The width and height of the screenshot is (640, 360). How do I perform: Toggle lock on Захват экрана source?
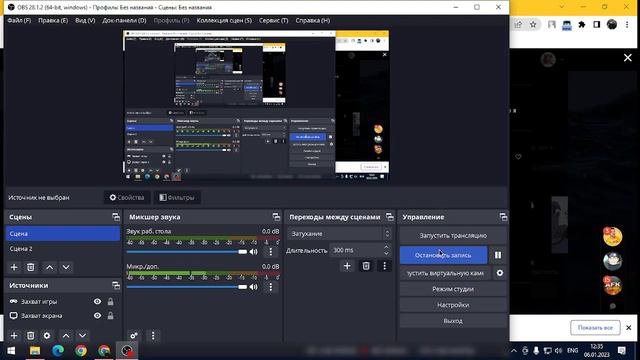click(111, 316)
